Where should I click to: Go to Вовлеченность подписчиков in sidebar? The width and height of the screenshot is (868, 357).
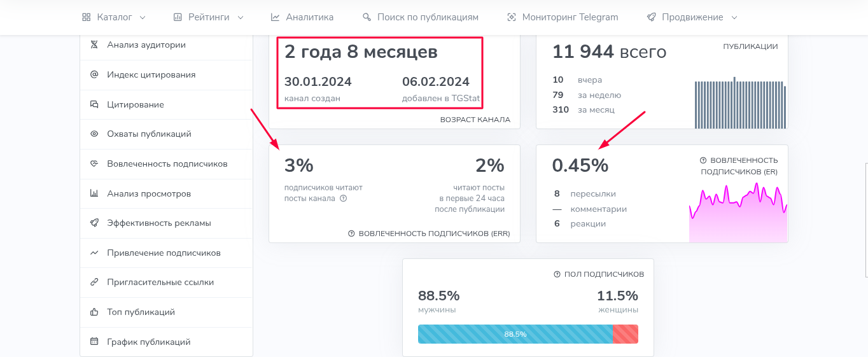coord(166,164)
